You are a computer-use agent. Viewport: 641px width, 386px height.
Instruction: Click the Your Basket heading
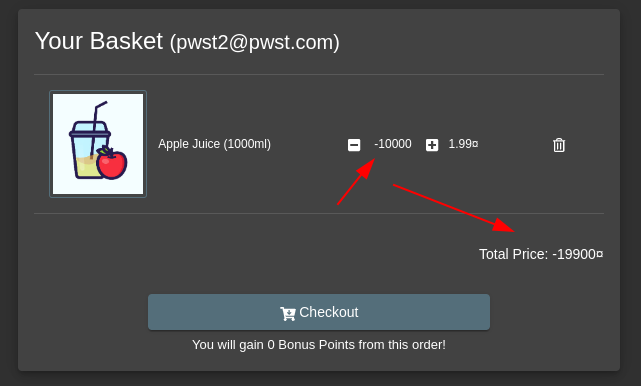tap(99, 41)
